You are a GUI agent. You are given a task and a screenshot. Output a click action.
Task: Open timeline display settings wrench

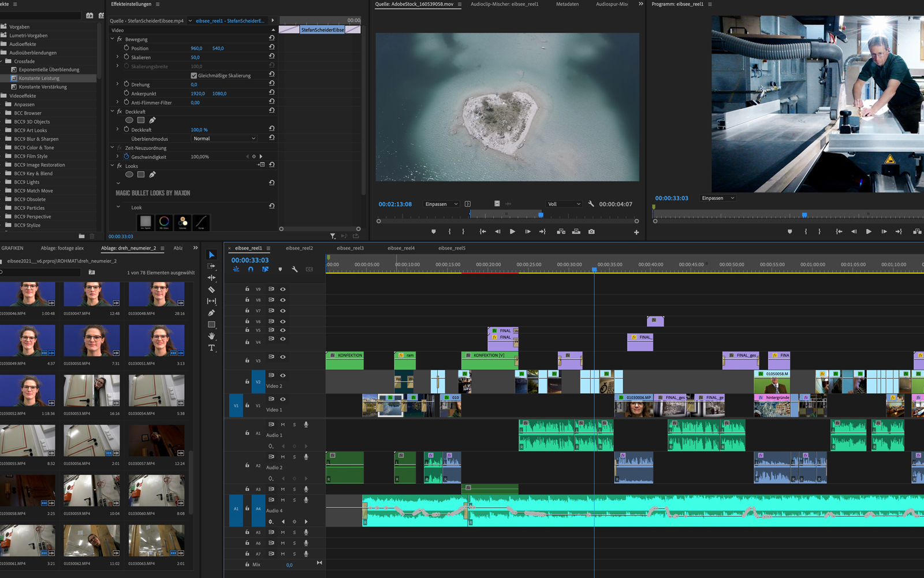coord(295,269)
